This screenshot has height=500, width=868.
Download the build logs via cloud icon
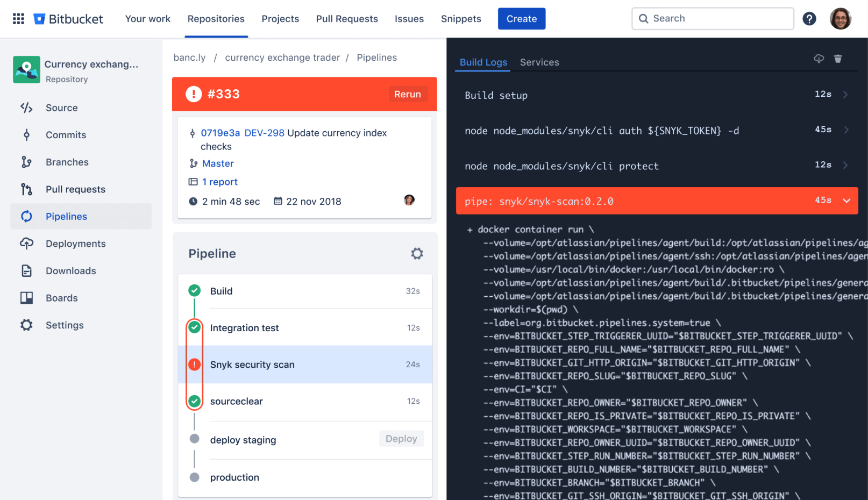coord(819,59)
